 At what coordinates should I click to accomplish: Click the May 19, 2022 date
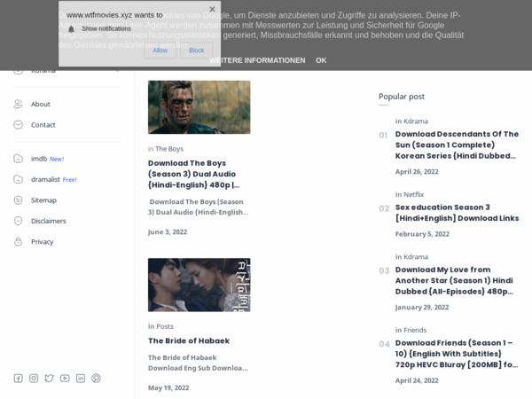(168, 387)
